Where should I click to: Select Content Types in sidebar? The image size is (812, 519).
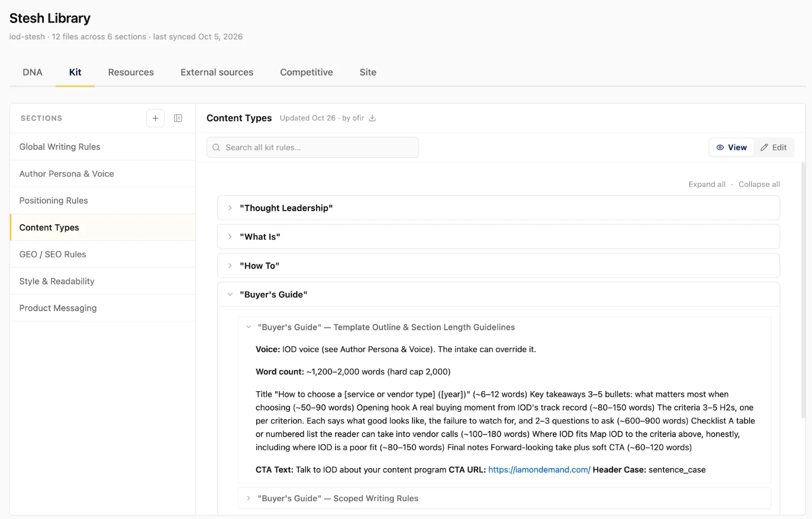[102, 227]
